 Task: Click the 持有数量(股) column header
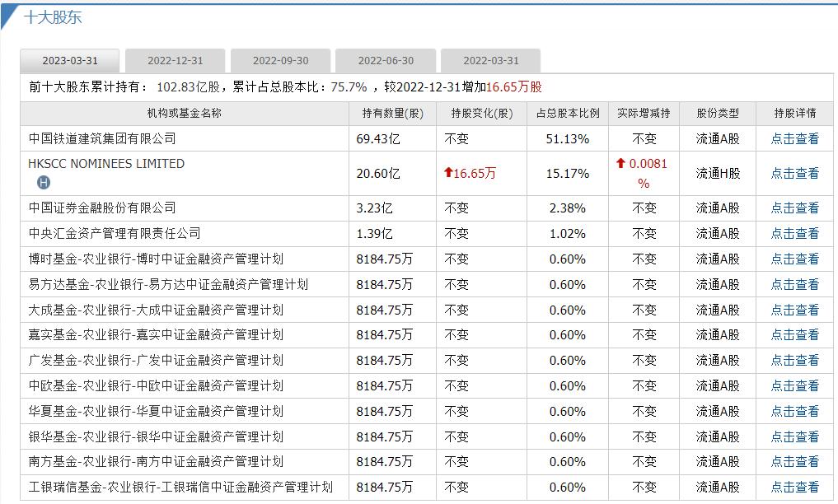pos(394,114)
